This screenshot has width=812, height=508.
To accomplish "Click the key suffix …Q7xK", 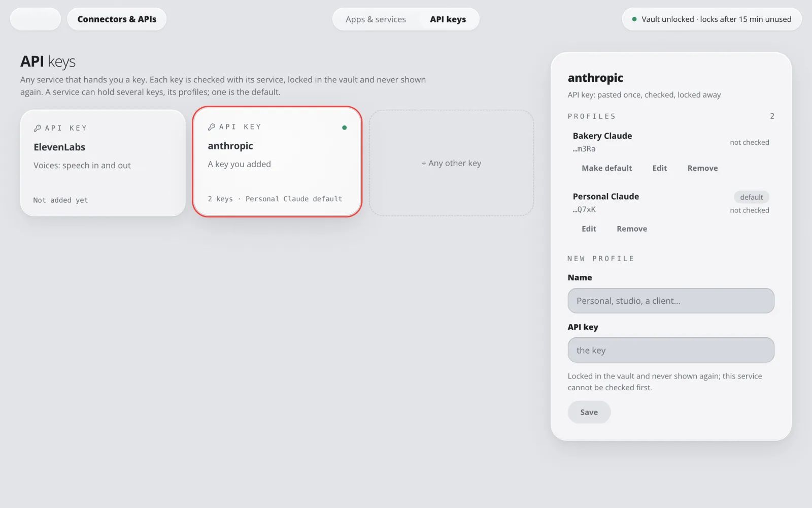I will (x=584, y=209).
